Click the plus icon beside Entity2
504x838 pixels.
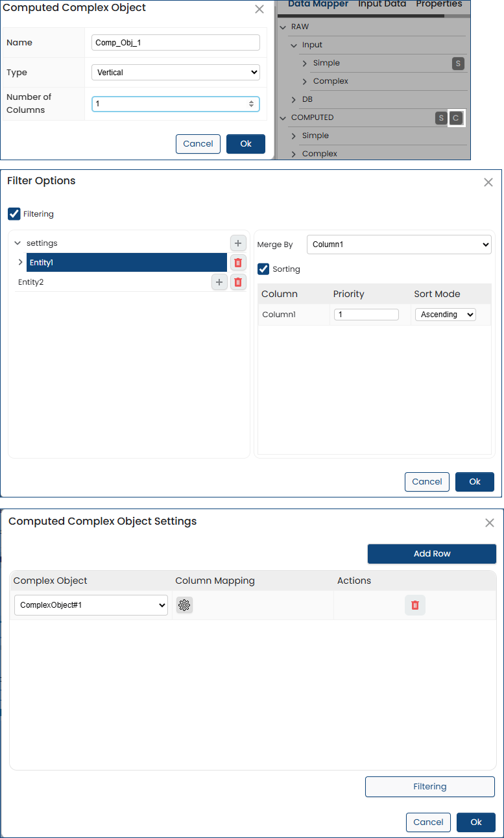click(x=219, y=282)
